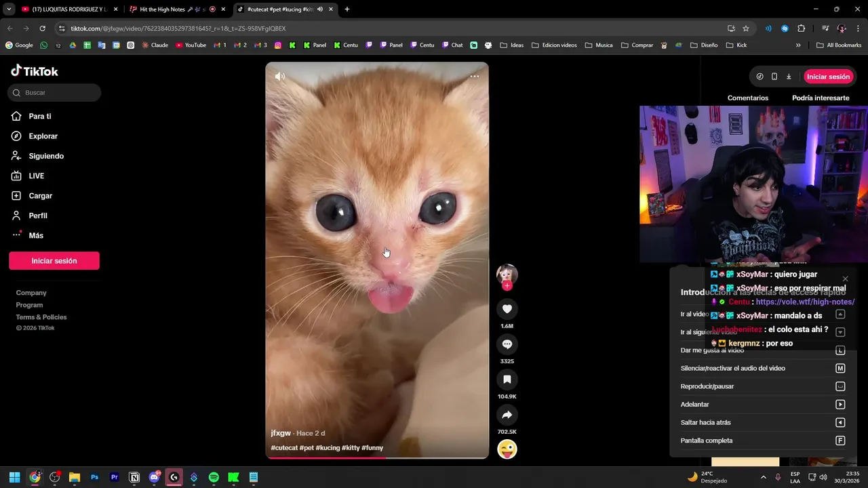Bookmark this page with the star icon
The width and height of the screenshot is (868, 488).
point(746,28)
